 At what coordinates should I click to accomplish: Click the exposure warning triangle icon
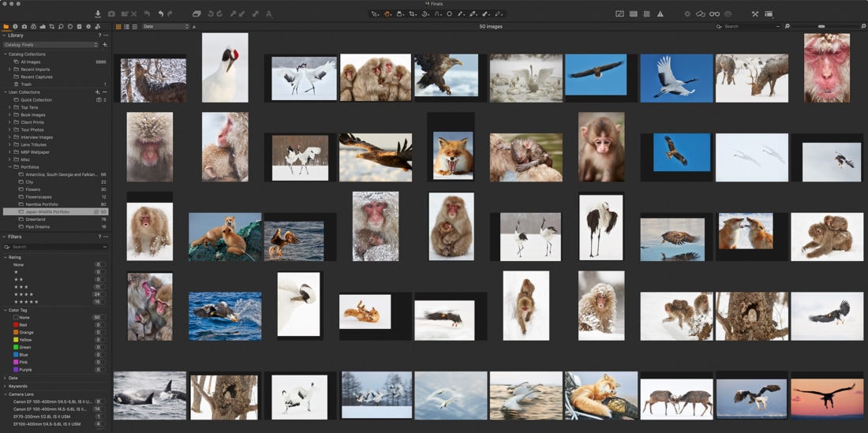point(660,14)
